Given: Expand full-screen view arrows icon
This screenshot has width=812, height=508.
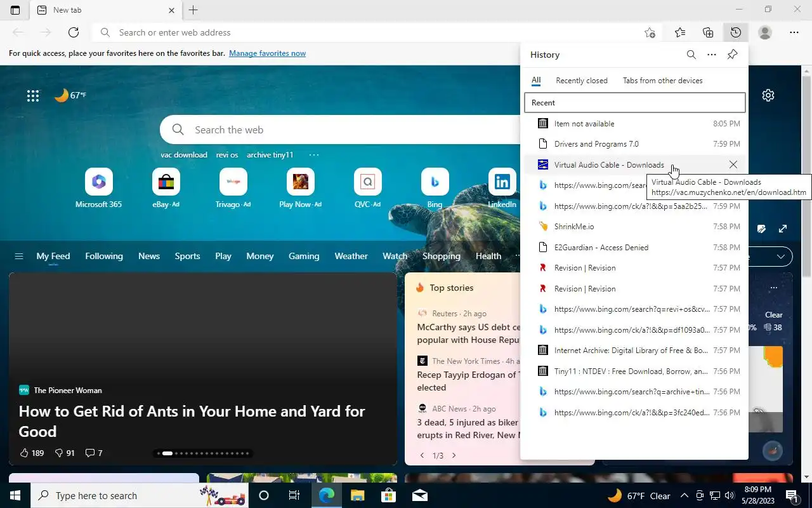Looking at the screenshot, I should (783, 229).
